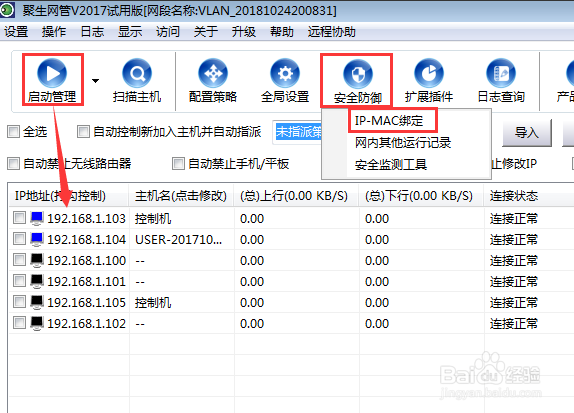The width and height of the screenshot is (574, 413).
Task: Open the 访问 menu
Action: click(x=168, y=32)
